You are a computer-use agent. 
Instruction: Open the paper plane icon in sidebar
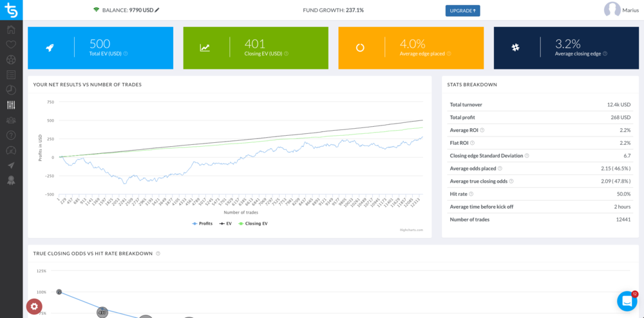pyautogui.click(x=11, y=165)
